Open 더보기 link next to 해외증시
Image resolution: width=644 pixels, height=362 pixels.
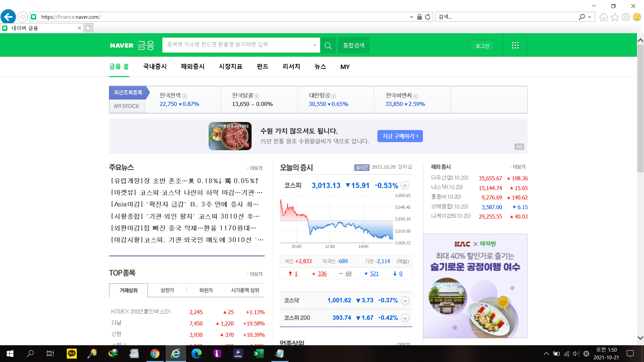(x=518, y=167)
